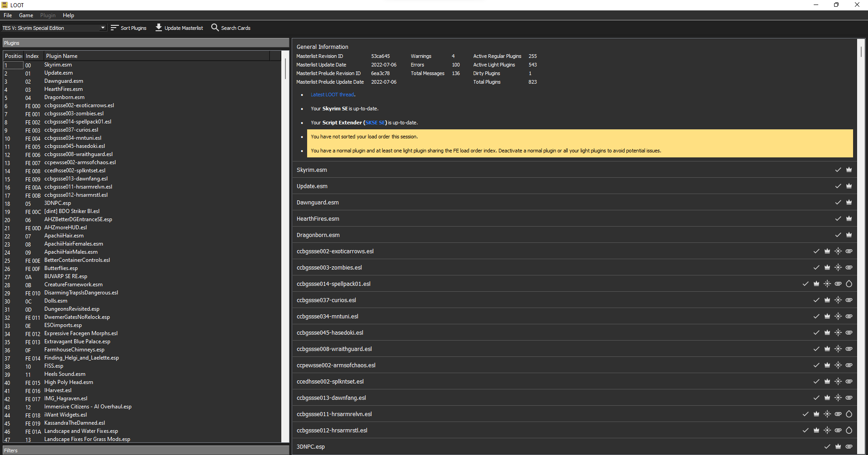This screenshot has height=455, width=868.
Task: Expand the Filters panel
Action: tap(146, 450)
